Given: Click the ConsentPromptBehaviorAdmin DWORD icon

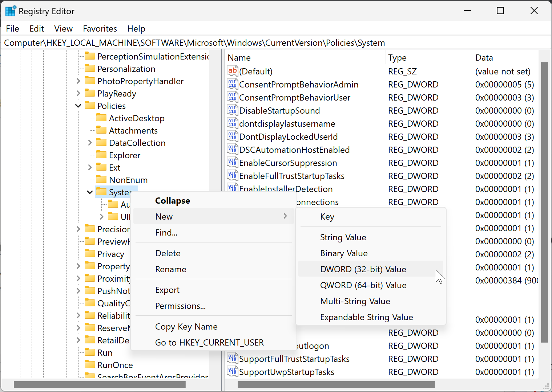Looking at the screenshot, I should (233, 84).
